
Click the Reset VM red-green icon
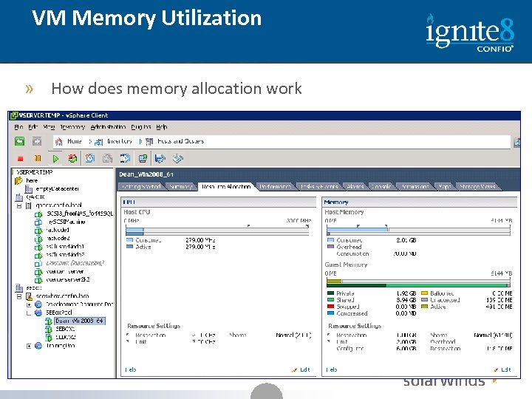(x=72, y=158)
